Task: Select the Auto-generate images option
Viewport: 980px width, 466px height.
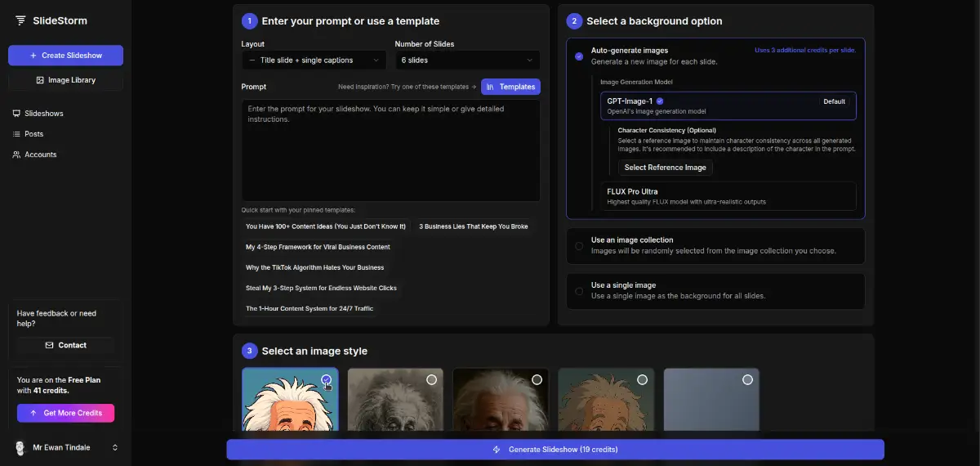Action: [x=579, y=56]
